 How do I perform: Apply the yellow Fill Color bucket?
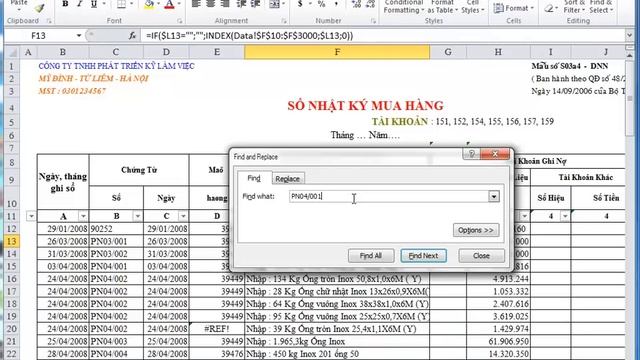[x=149, y=4]
